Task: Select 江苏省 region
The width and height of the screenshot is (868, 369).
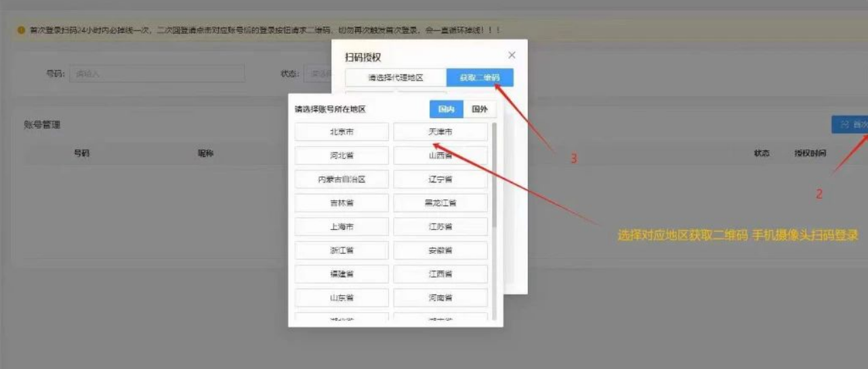Action: click(440, 227)
